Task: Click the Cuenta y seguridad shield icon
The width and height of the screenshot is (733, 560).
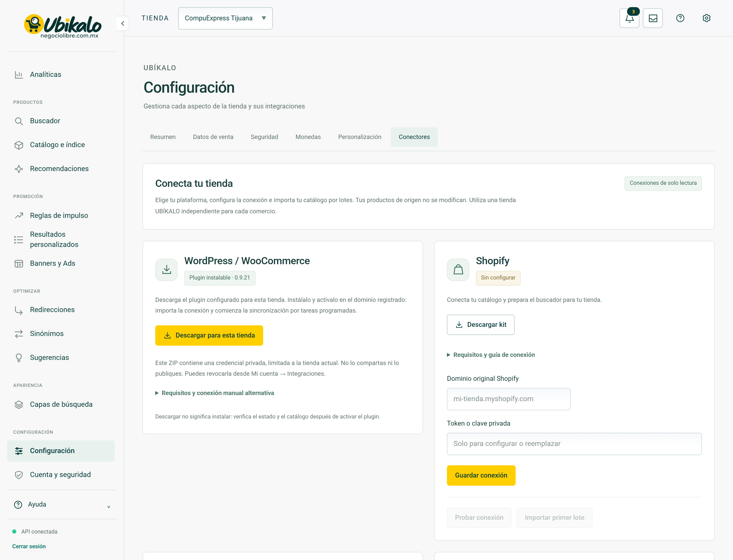Action: click(19, 475)
